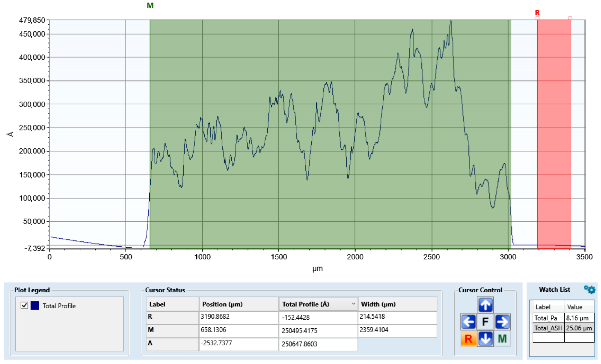Click the green M cursor marker above the plot
Viewport: 601px width, 364px height.
(x=150, y=5)
